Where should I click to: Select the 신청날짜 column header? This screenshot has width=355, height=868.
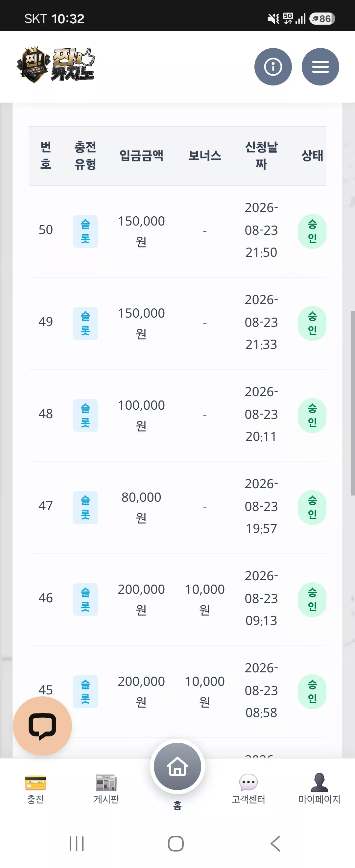click(x=261, y=156)
